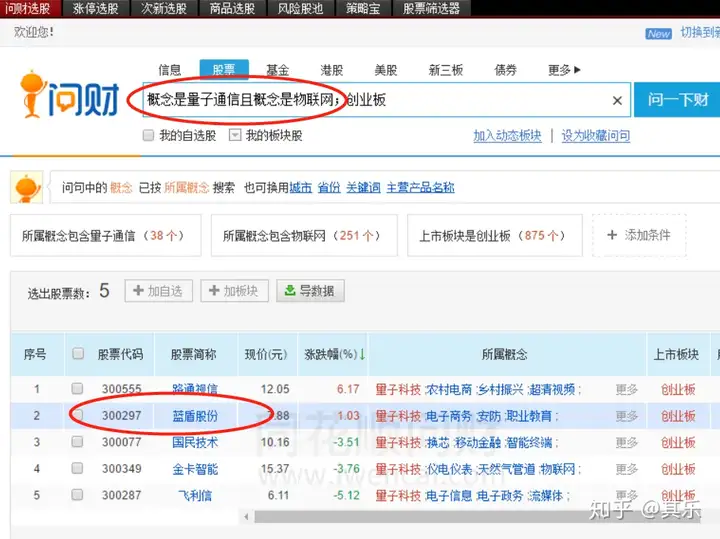
Task: Open stock 国民技术 link
Action: 195,442
